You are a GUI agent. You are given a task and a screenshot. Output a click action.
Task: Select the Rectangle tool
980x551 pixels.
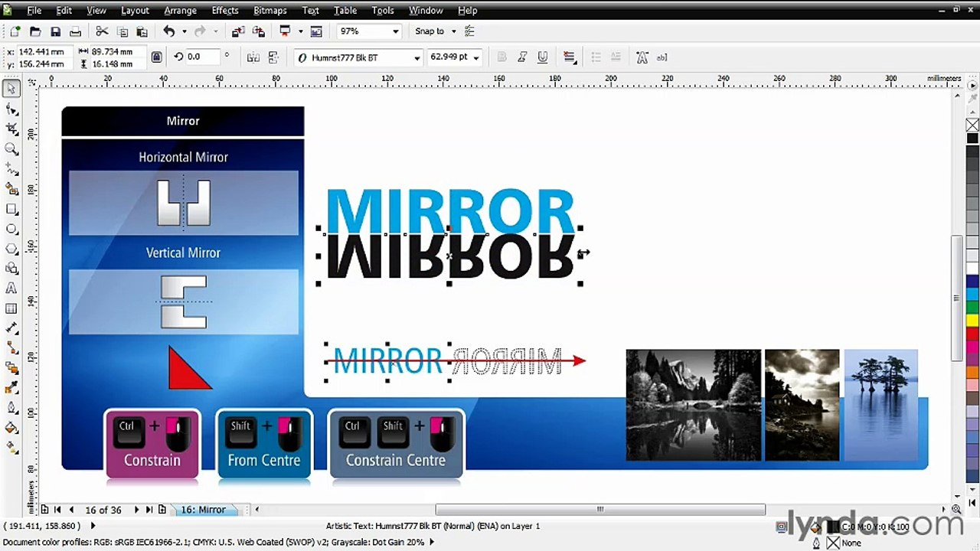[x=11, y=209]
